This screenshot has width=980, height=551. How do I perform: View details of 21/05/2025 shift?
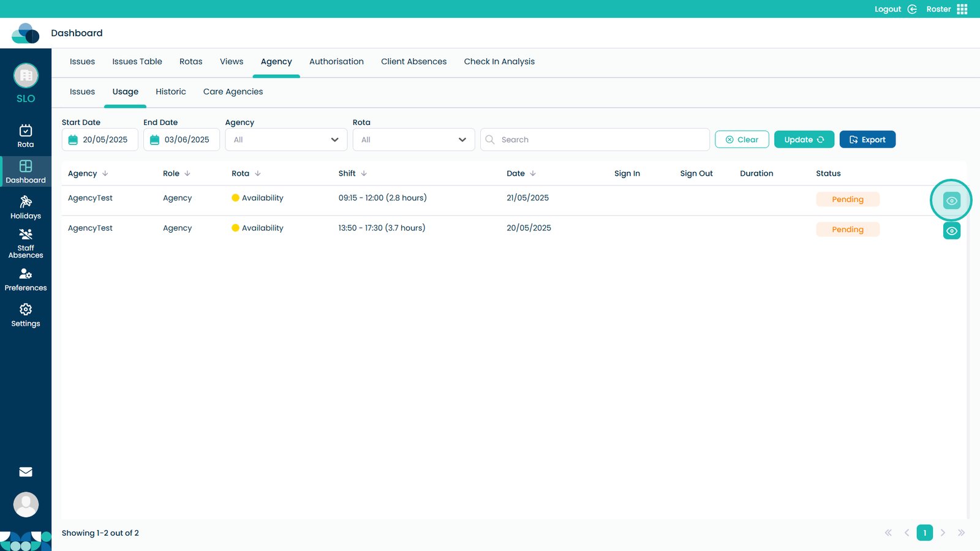coord(951,201)
